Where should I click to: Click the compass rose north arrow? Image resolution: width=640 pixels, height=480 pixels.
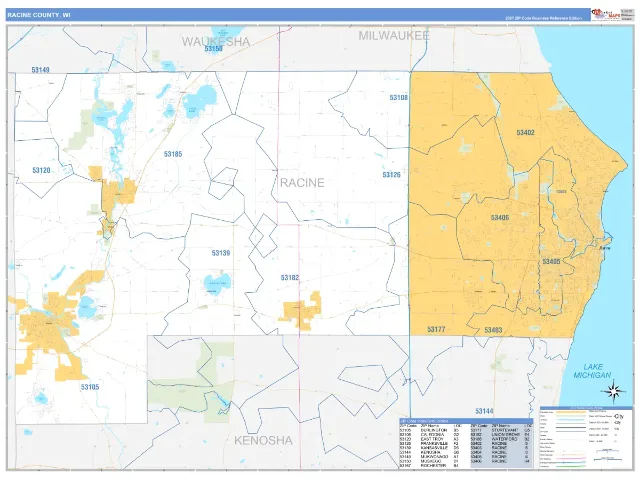pyautogui.click(x=613, y=391)
